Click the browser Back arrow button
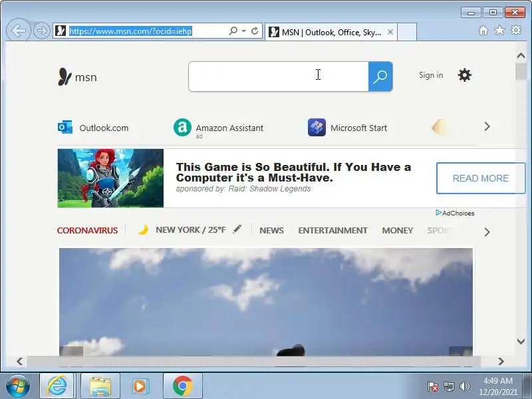This screenshot has height=399, width=532. (x=19, y=31)
